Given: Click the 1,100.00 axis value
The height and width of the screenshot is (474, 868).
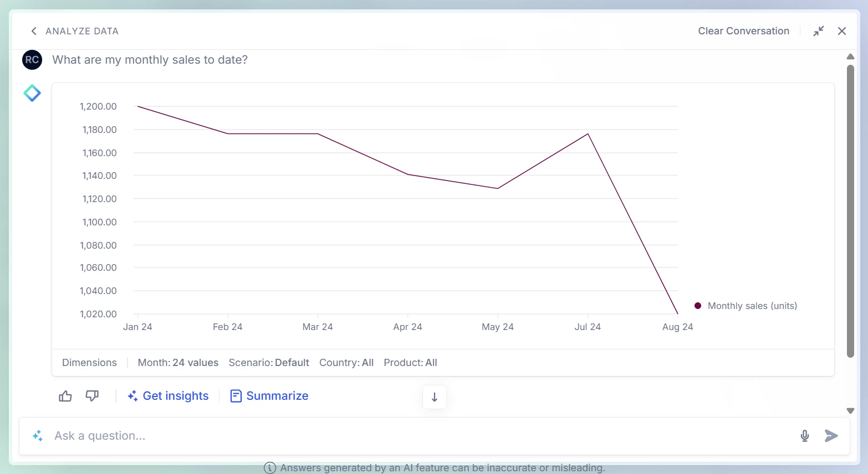Looking at the screenshot, I should click(x=99, y=222).
